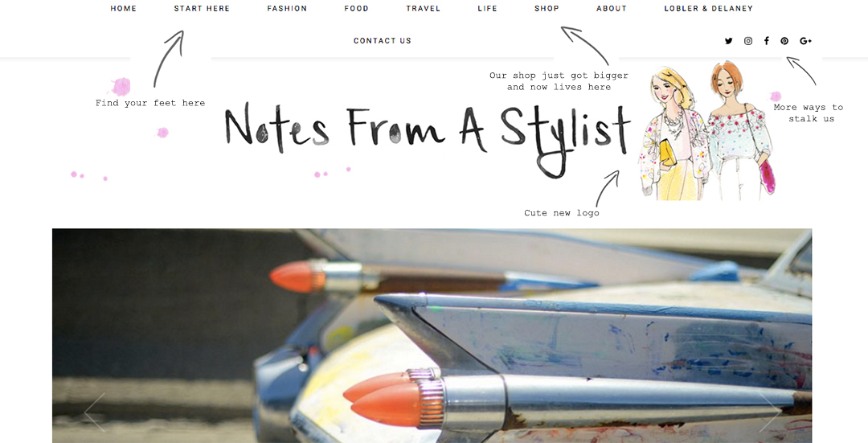Visit the Facebook page icon
868x443 pixels.
click(767, 41)
